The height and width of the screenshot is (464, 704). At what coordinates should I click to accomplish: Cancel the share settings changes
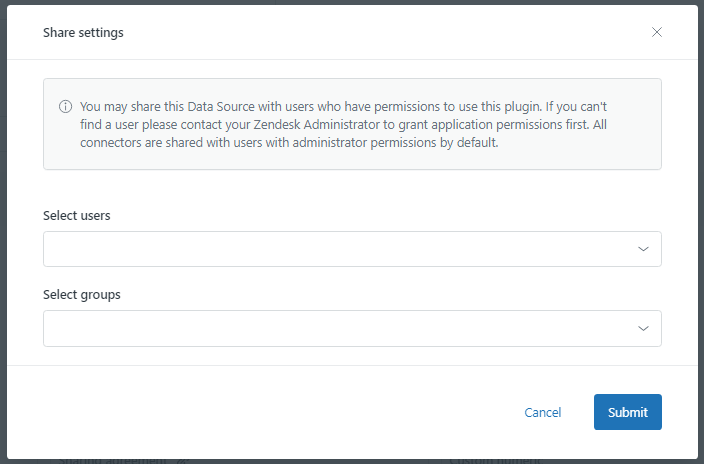(x=542, y=412)
